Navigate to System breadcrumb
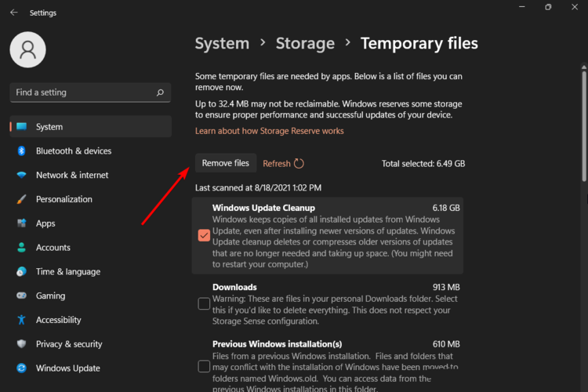This screenshot has height=392, width=588. [222, 44]
